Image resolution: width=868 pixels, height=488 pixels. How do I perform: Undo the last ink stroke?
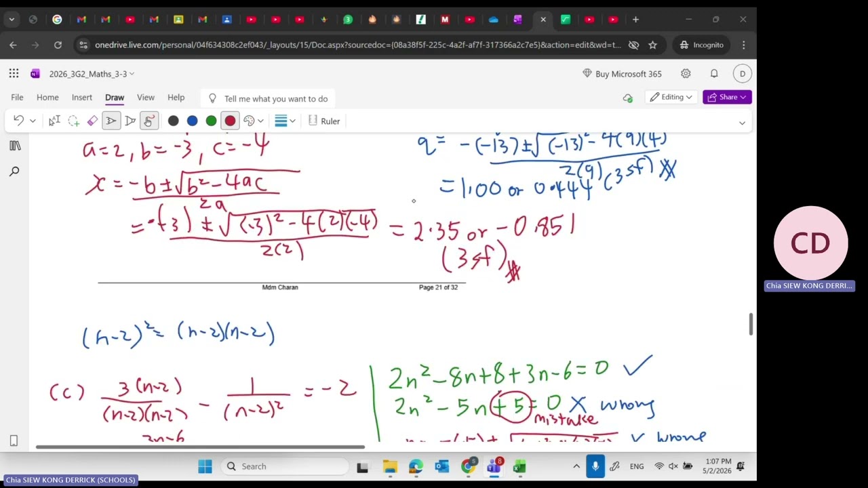click(x=18, y=121)
